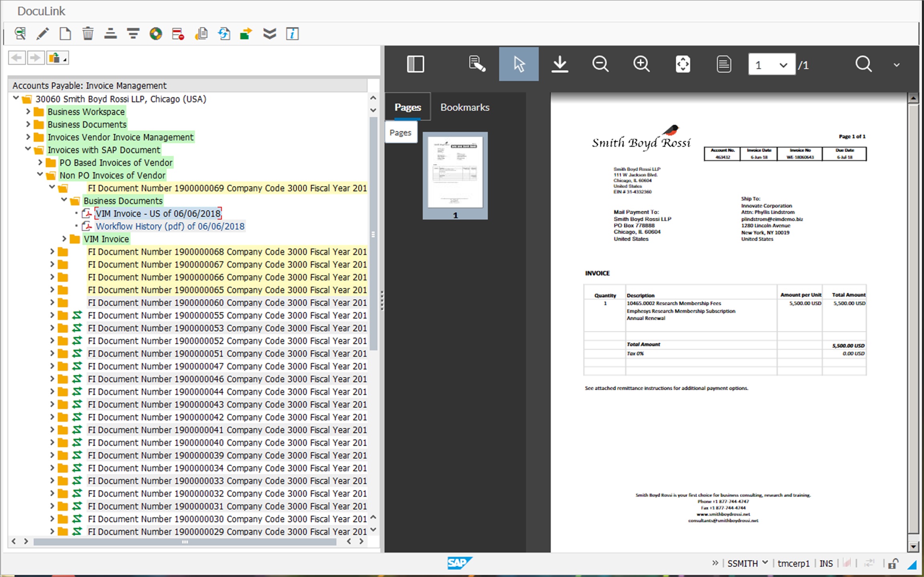The height and width of the screenshot is (577, 924).
Task: Open Workflow History (pdf) of 06/06/2018
Action: tap(170, 226)
